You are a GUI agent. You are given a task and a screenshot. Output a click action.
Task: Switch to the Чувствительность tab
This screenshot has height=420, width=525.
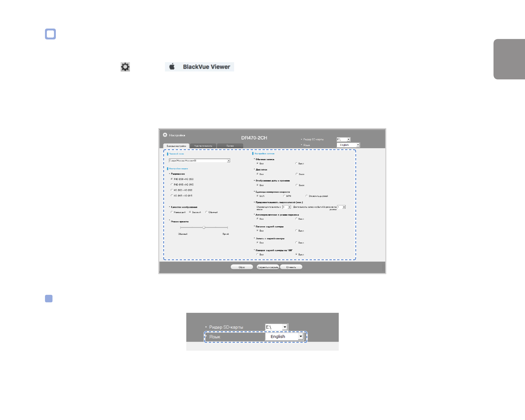tap(203, 146)
